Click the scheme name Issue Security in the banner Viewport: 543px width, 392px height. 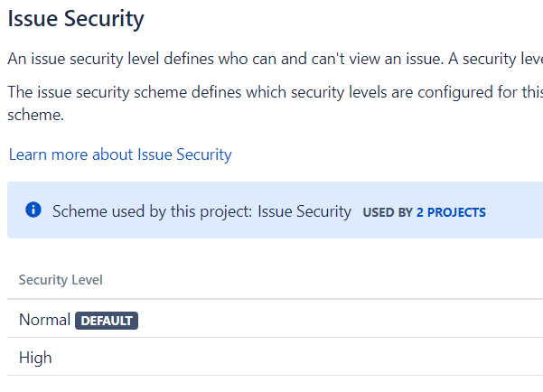pos(304,211)
